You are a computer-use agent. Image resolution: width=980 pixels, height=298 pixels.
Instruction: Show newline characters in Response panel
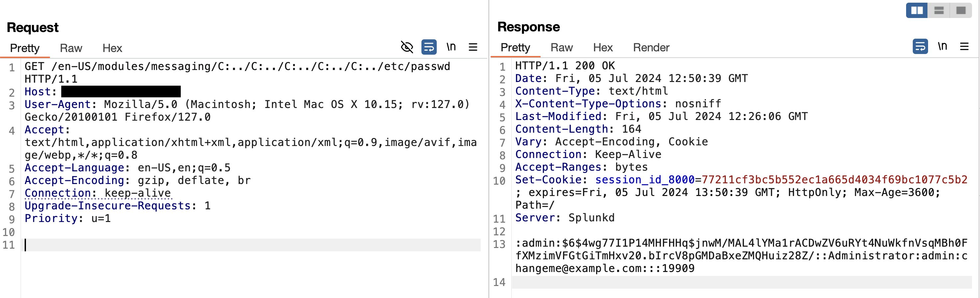coord(942,46)
